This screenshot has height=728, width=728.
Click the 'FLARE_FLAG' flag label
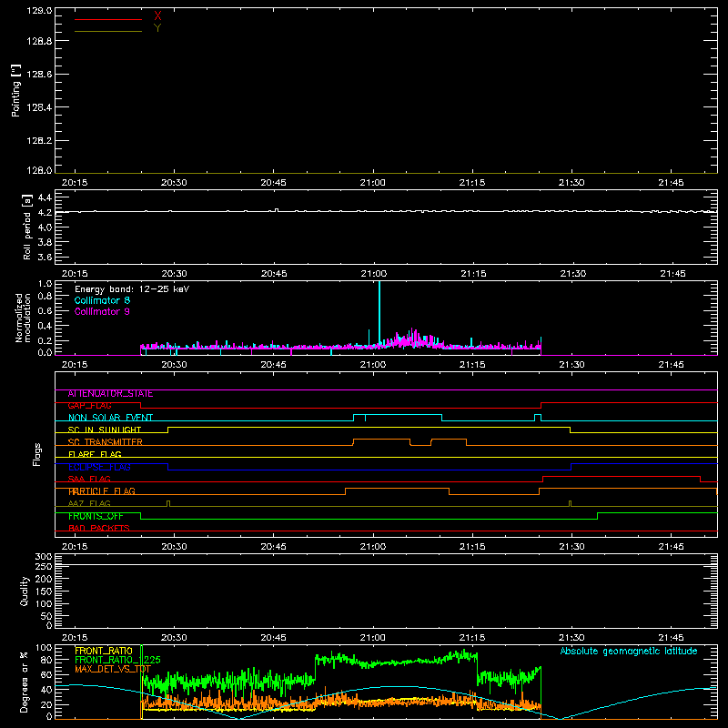(x=95, y=454)
